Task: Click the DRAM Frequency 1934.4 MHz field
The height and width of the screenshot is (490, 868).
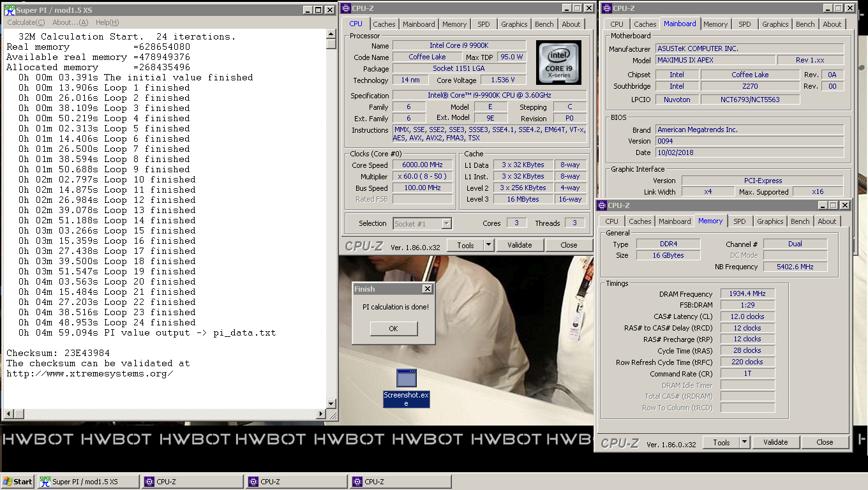Action: point(747,294)
